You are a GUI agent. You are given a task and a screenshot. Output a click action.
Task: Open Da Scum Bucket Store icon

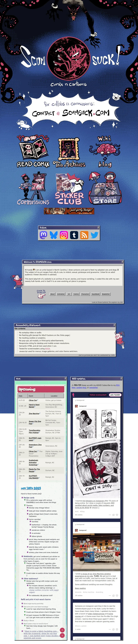105,188
